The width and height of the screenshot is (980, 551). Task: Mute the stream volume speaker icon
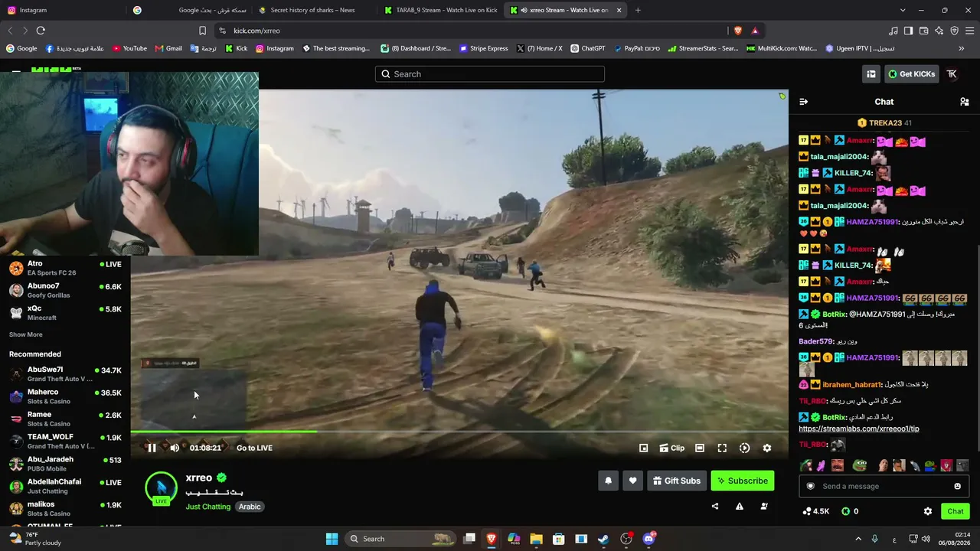[175, 448]
